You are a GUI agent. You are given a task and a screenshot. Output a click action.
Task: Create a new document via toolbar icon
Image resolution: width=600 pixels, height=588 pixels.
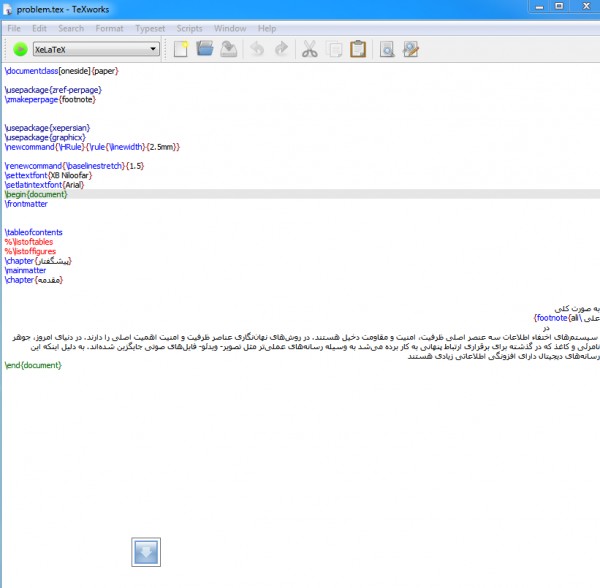182,49
